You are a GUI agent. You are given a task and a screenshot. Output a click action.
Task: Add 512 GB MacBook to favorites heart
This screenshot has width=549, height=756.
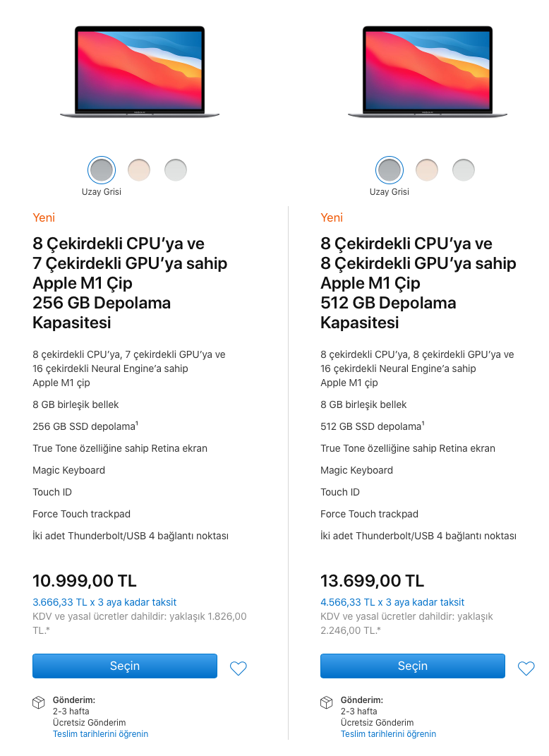[x=526, y=668]
